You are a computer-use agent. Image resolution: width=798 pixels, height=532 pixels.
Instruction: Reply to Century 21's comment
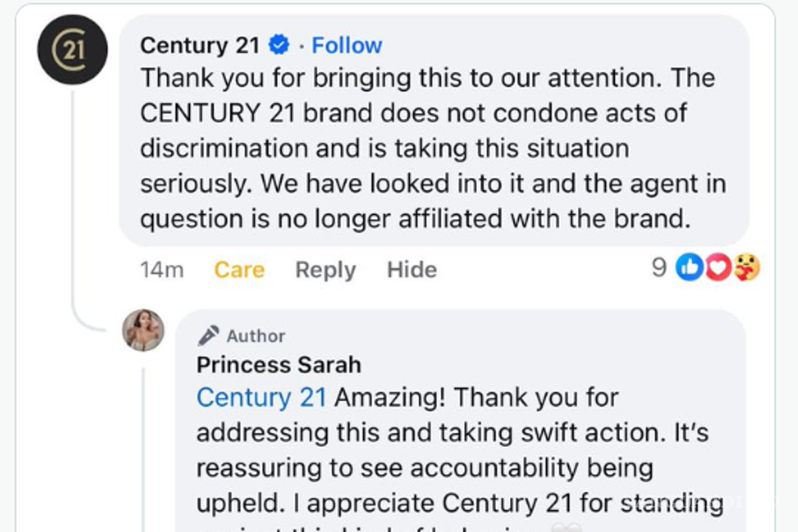coord(325,269)
